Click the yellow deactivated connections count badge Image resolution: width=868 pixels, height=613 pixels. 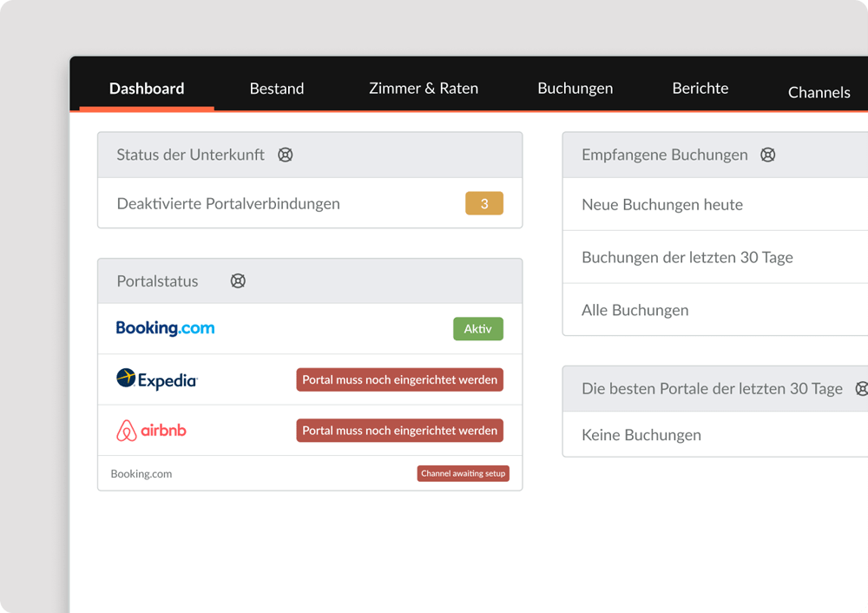coord(484,204)
